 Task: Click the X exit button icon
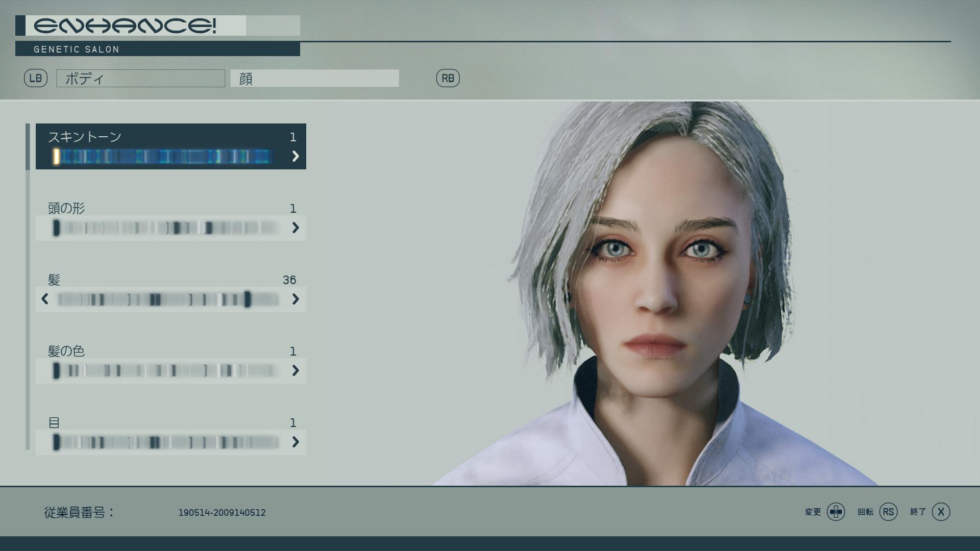pos(941,512)
